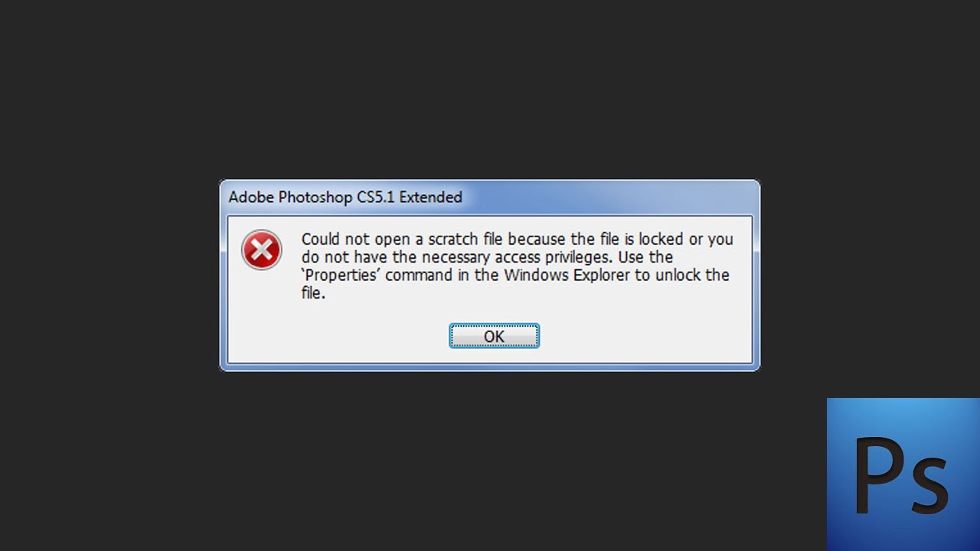This screenshot has height=551, width=980.
Task: Click the Adobe Photoshop CS5.1 Extended title bar
Action: pos(490,197)
